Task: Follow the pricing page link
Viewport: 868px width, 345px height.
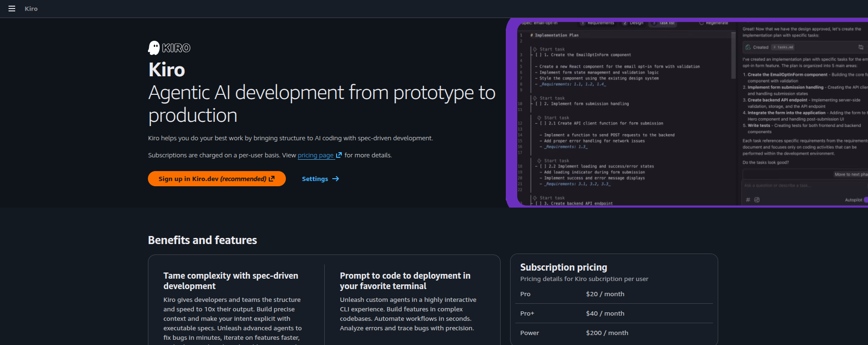Action: coord(320,155)
